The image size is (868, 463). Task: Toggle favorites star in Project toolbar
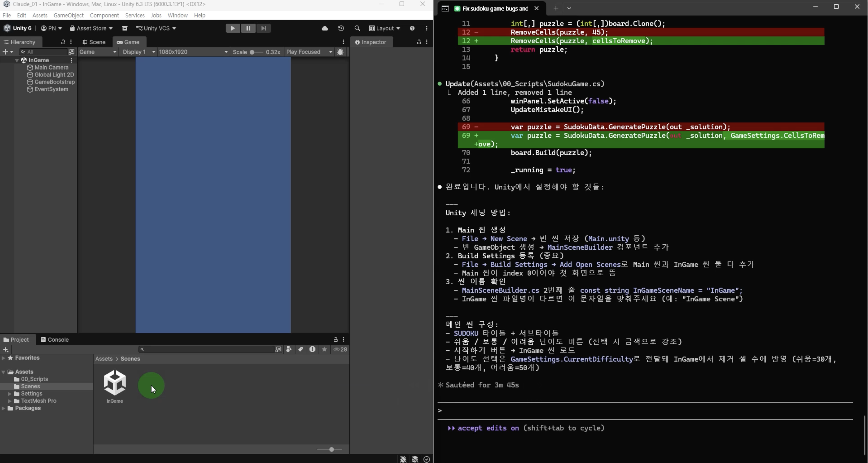(x=324, y=350)
